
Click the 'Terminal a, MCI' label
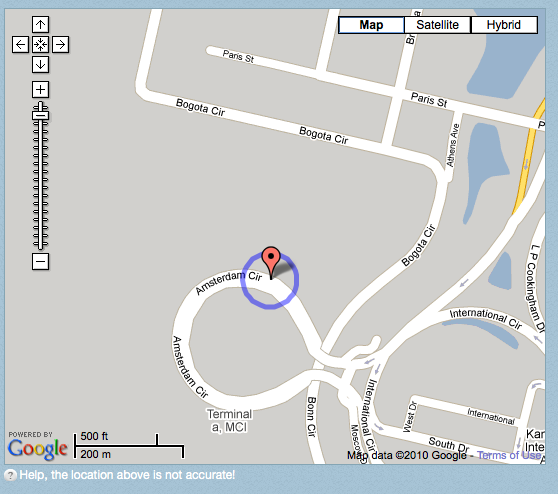[x=230, y=420]
